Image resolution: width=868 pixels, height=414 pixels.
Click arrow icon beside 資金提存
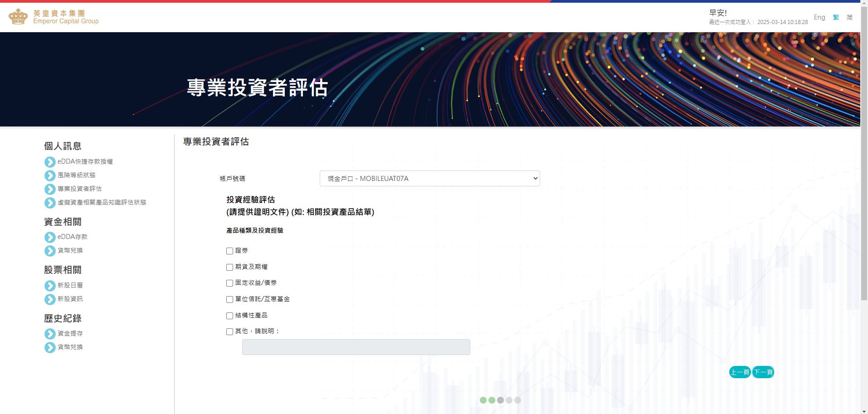pyautogui.click(x=50, y=334)
